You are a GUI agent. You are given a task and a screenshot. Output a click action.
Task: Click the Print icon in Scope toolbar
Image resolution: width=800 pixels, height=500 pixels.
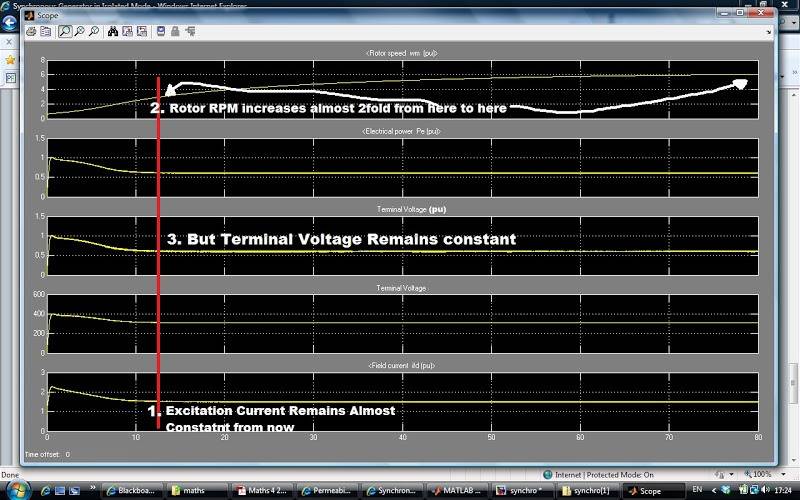[31, 32]
